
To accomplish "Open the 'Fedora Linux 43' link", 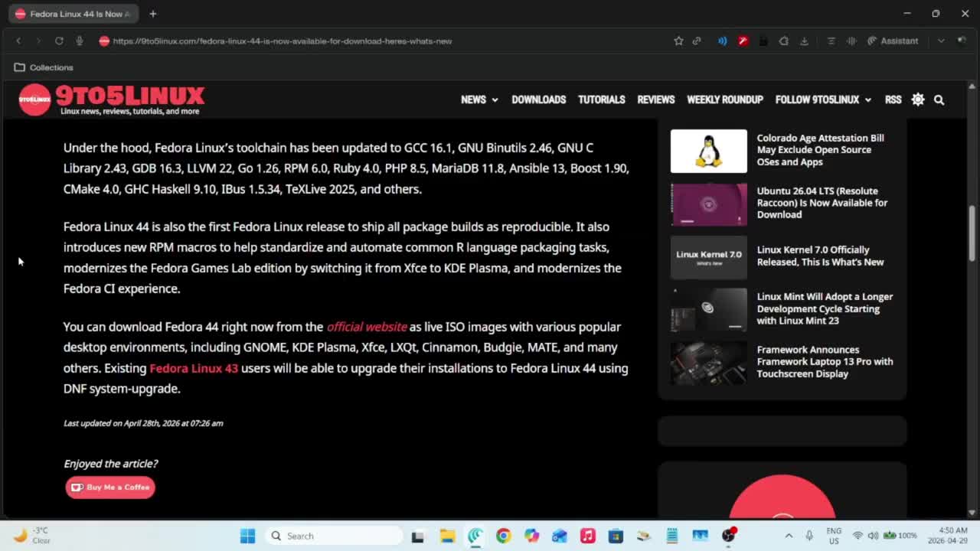I will coord(194,368).
